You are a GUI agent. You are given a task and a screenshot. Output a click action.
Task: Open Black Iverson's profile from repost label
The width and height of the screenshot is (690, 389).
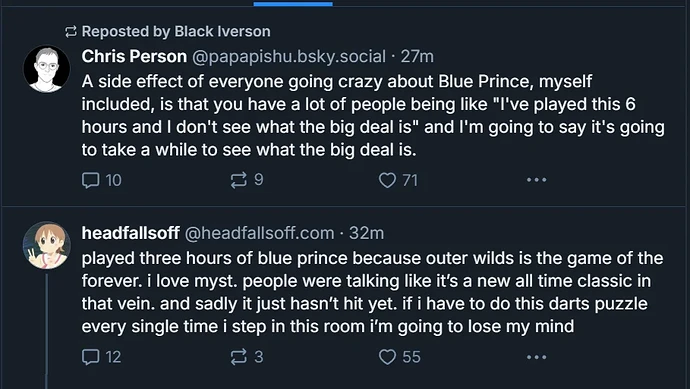(x=222, y=31)
